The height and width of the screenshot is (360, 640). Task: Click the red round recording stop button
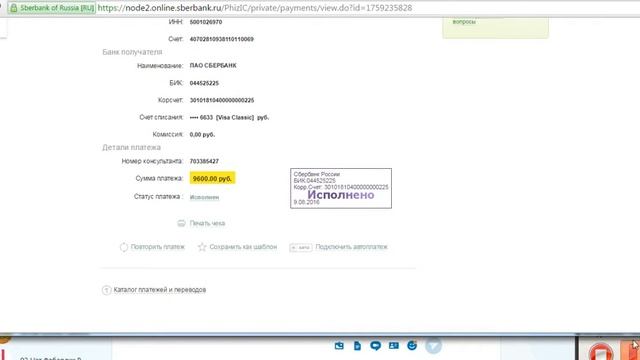600,352
